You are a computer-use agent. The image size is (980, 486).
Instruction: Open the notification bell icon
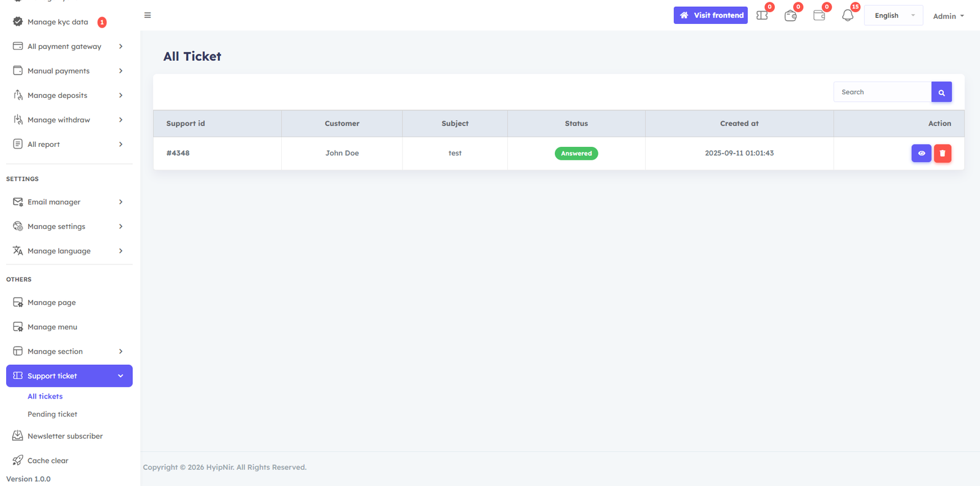[x=847, y=15]
